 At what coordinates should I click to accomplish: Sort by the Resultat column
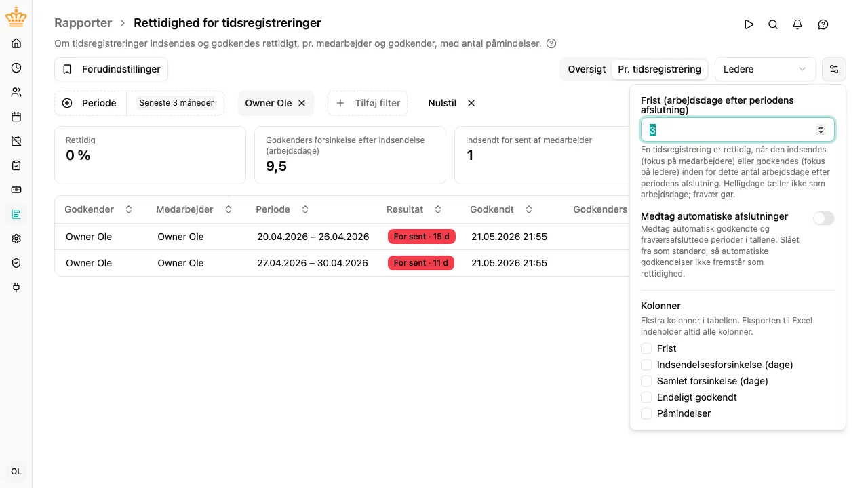[x=414, y=209]
